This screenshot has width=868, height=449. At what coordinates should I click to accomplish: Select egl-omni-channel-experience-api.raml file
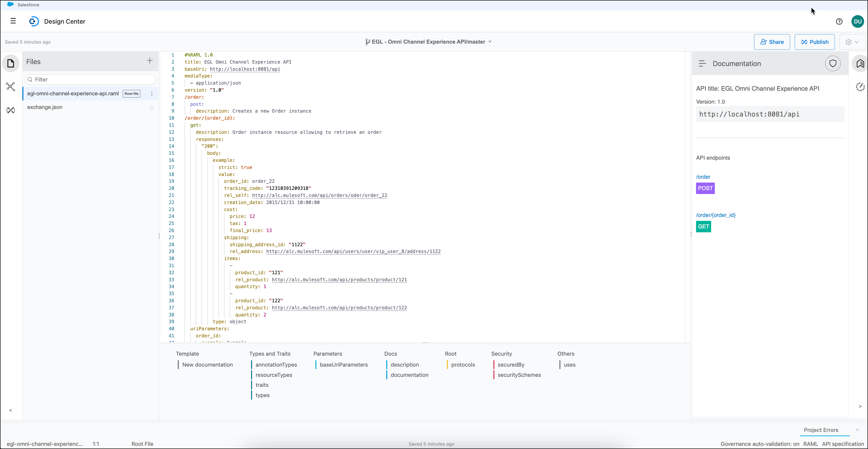pos(90,94)
